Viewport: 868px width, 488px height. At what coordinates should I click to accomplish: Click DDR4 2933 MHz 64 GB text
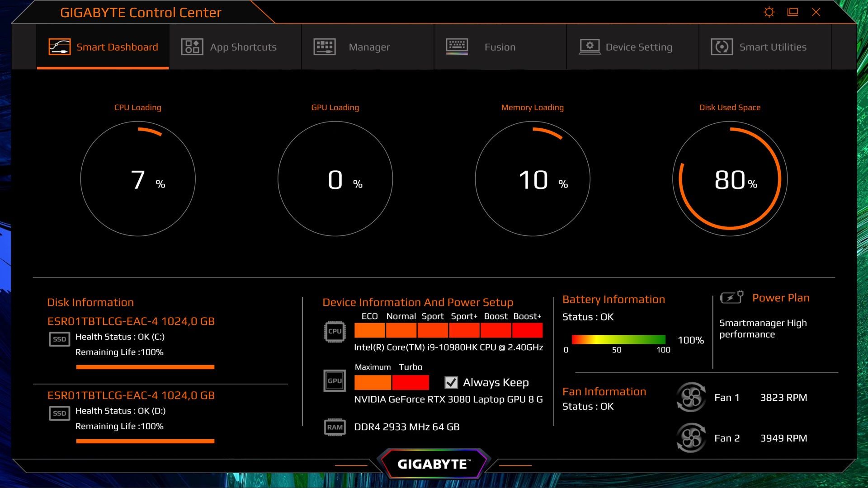[407, 427]
